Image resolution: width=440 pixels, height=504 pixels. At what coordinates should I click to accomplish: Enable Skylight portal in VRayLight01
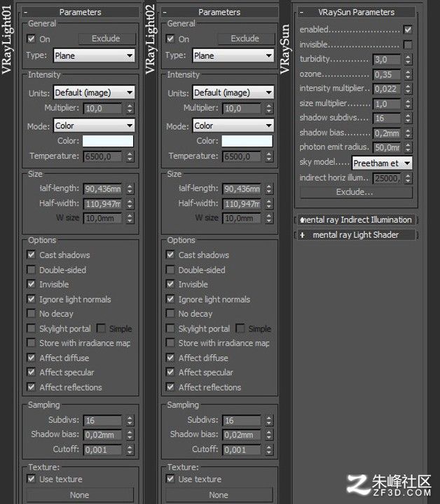pos(31,328)
